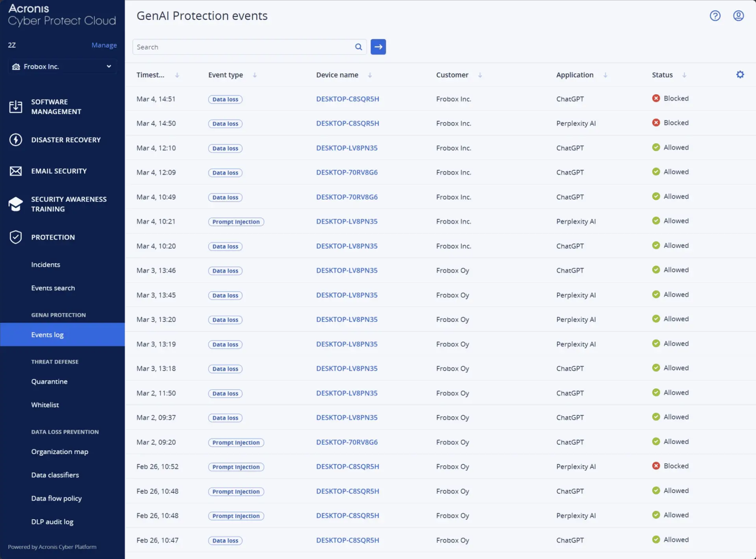The image size is (756, 559).
Task: Click the Software Management download icon
Action: click(x=16, y=107)
